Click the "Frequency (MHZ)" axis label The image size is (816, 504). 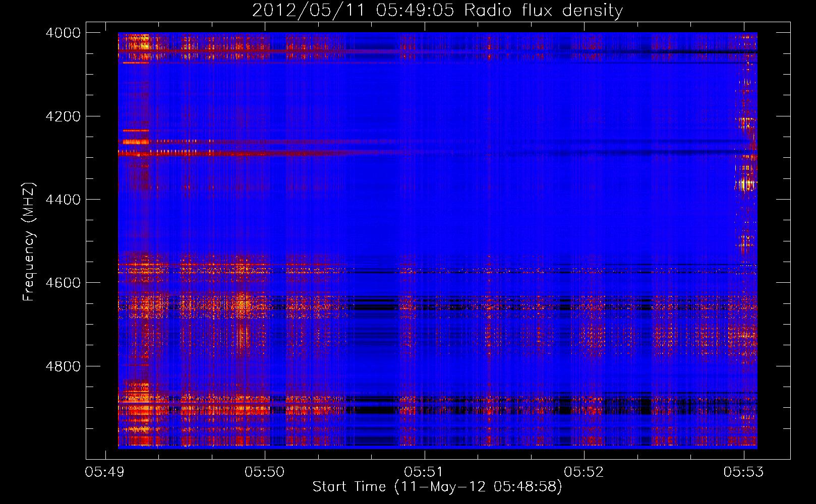(x=29, y=242)
